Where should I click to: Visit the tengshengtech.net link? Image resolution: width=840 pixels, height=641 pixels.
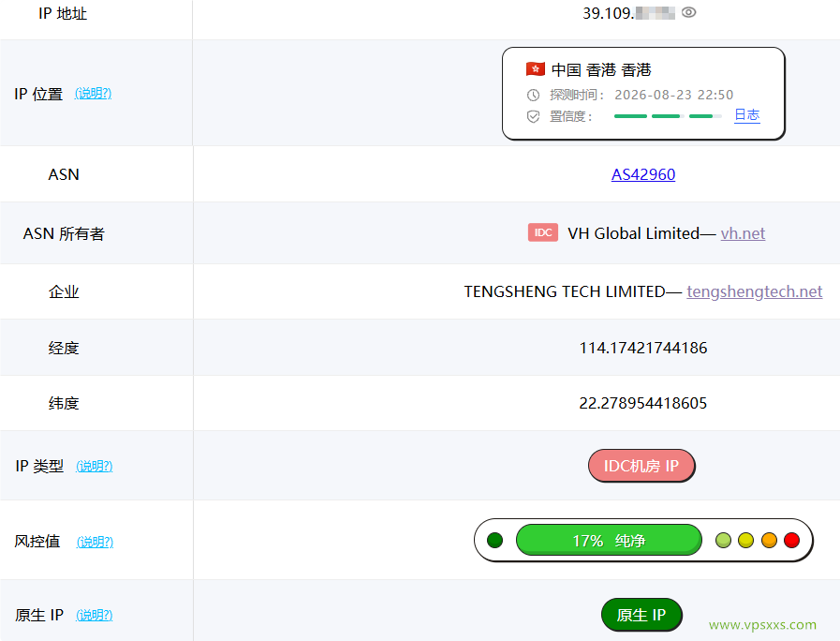point(754,291)
